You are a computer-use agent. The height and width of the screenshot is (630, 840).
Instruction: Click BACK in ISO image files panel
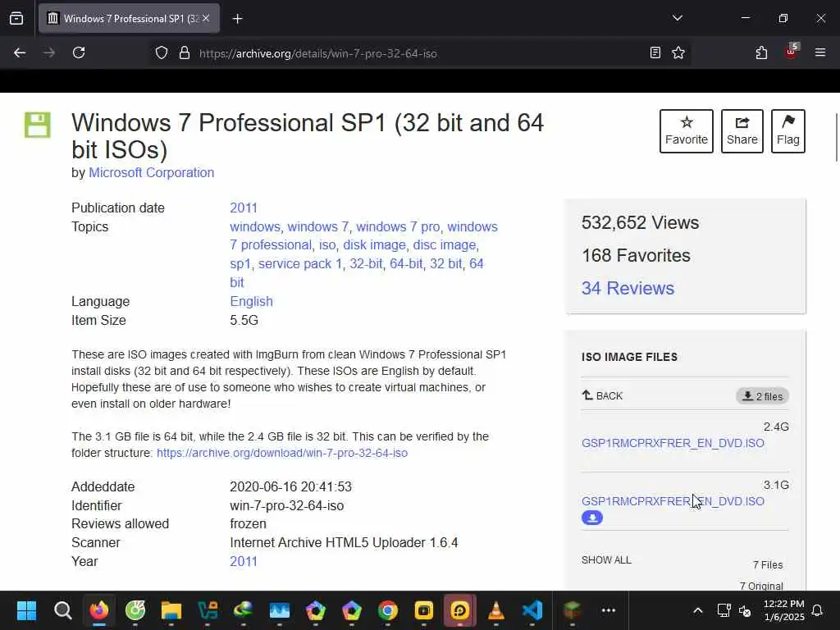point(602,396)
